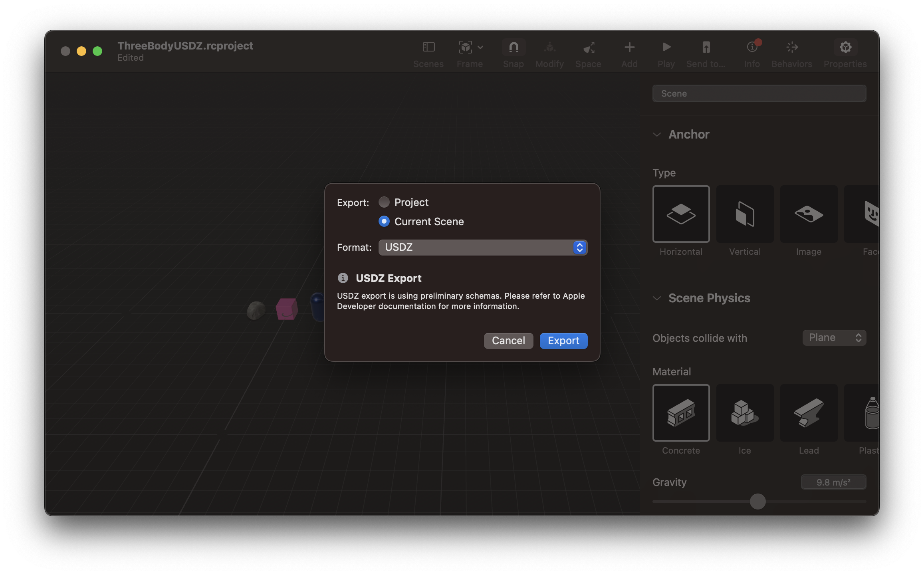
Task: Select the magenta cube object in scene
Action: pos(287,309)
